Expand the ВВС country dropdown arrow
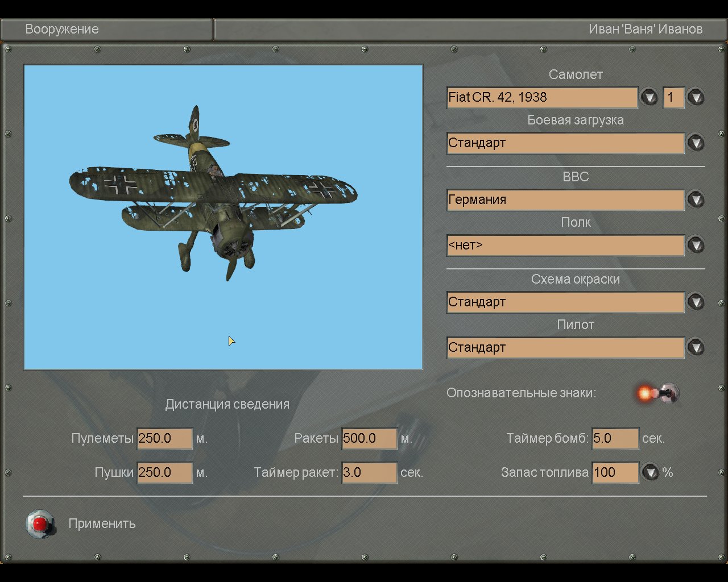 click(x=696, y=199)
